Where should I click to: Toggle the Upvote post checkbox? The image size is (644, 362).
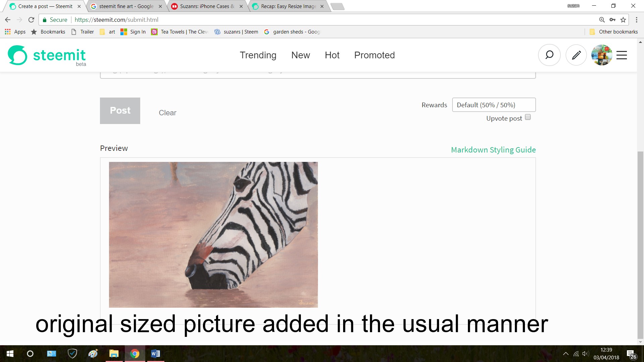click(x=528, y=117)
